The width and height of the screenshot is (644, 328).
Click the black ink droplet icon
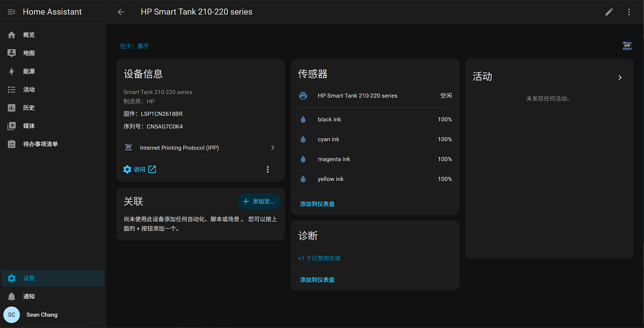pos(303,119)
